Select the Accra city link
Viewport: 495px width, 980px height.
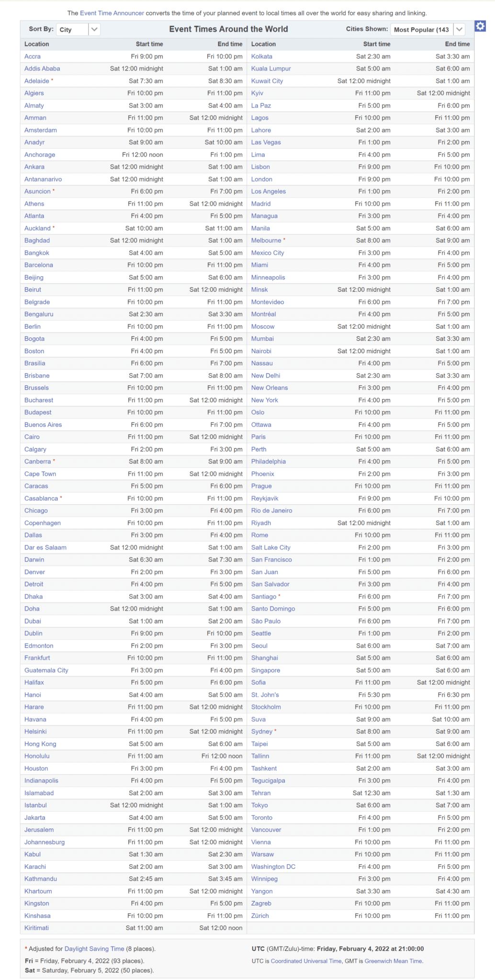click(33, 56)
